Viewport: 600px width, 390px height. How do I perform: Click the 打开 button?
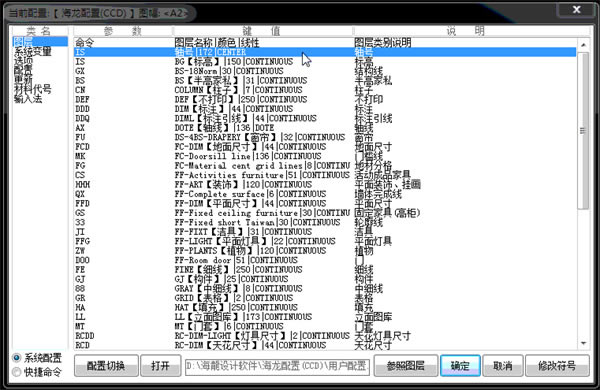160,366
